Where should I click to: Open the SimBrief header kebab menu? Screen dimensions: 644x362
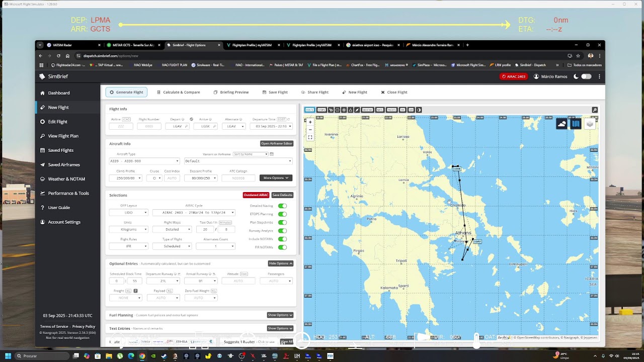click(599, 76)
